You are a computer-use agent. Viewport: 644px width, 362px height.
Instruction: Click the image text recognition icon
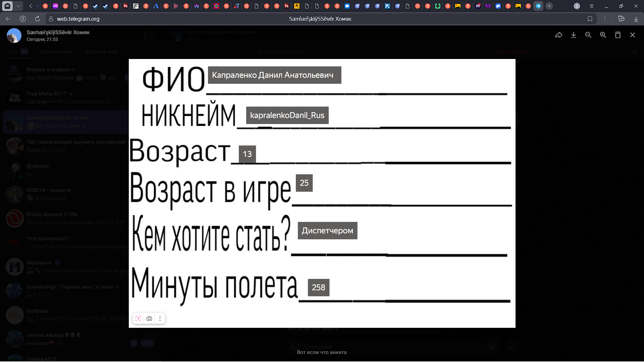click(138, 318)
